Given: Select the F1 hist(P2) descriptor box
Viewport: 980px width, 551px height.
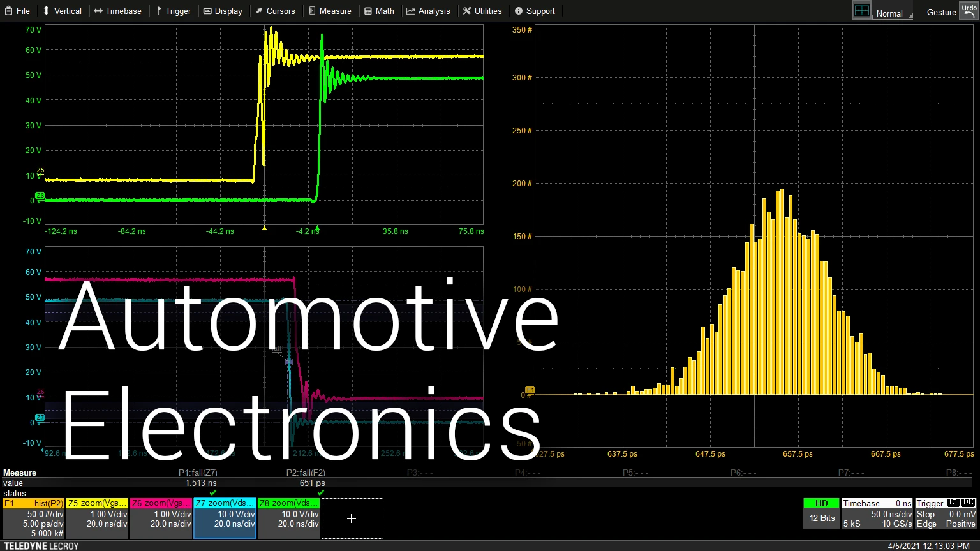Looking at the screenshot, I should [33, 518].
